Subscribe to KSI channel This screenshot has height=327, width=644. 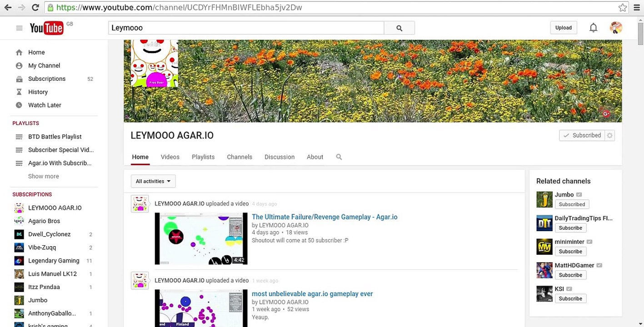[570, 299]
